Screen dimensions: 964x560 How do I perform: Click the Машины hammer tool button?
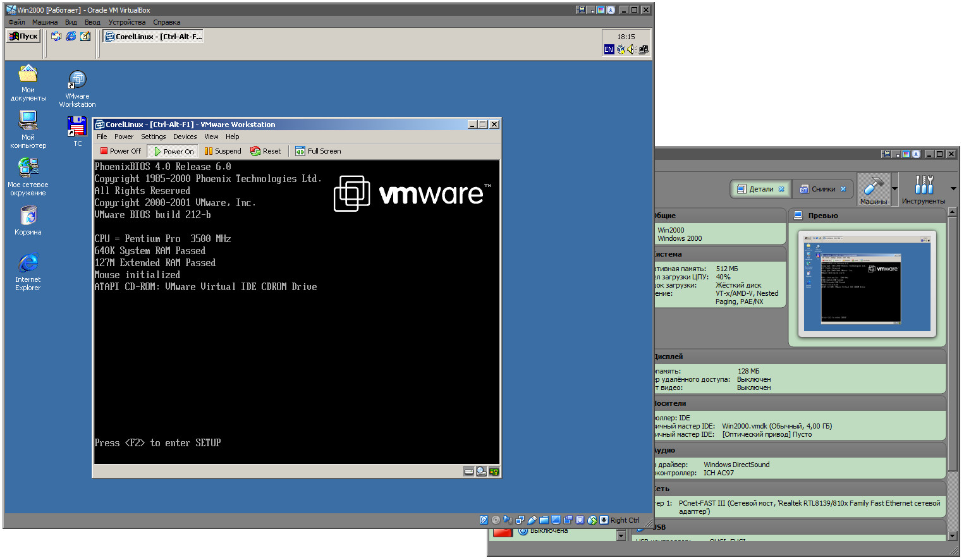[x=874, y=189]
